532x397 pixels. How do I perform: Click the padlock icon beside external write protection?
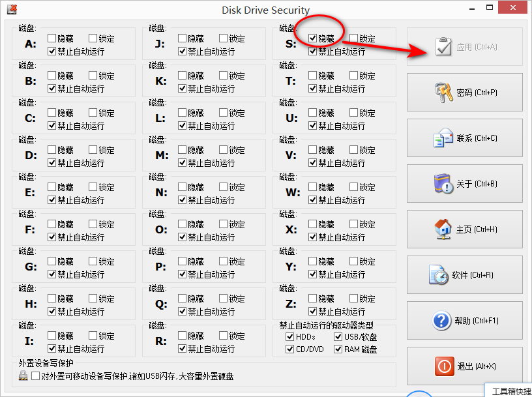tap(23, 375)
